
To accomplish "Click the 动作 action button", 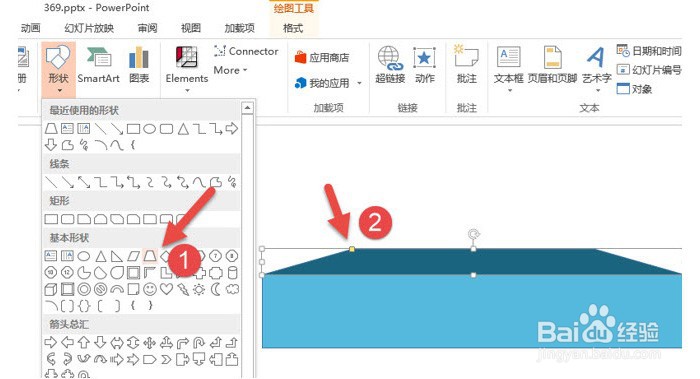I will pos(424,65).
